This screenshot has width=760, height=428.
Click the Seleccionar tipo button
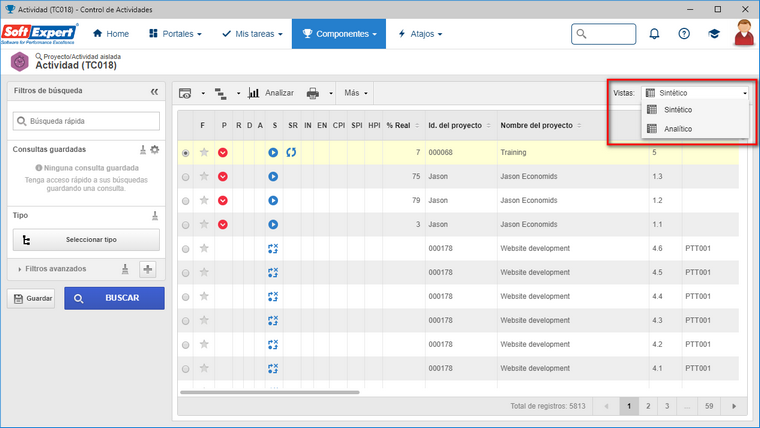pos(86,240)
